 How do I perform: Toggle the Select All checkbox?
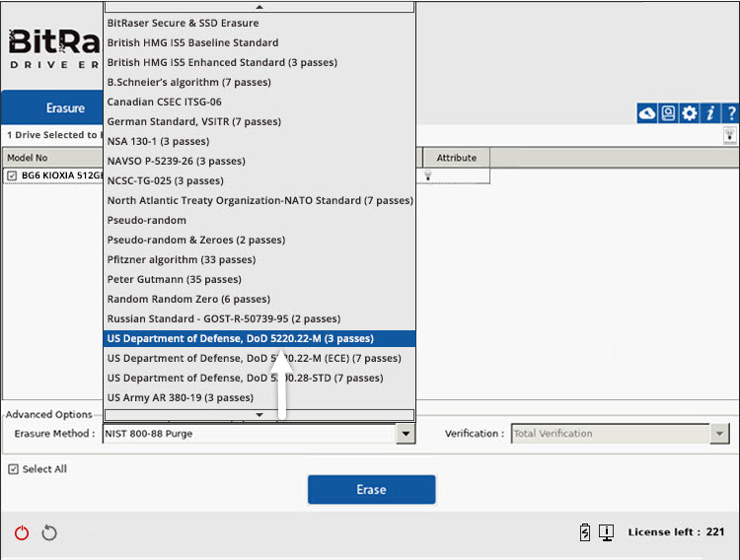13,469
